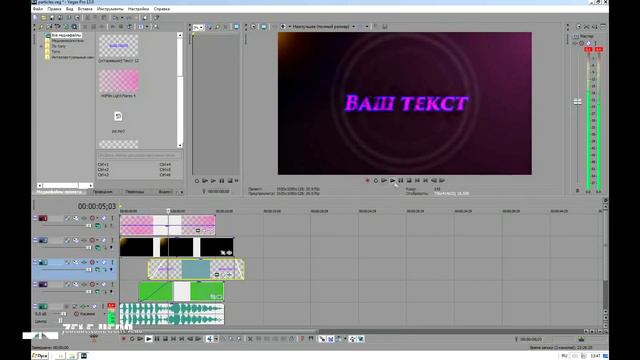640x360 pixels.
Task: Toggle preview on external monitor icon
Action: click(264, 27)
